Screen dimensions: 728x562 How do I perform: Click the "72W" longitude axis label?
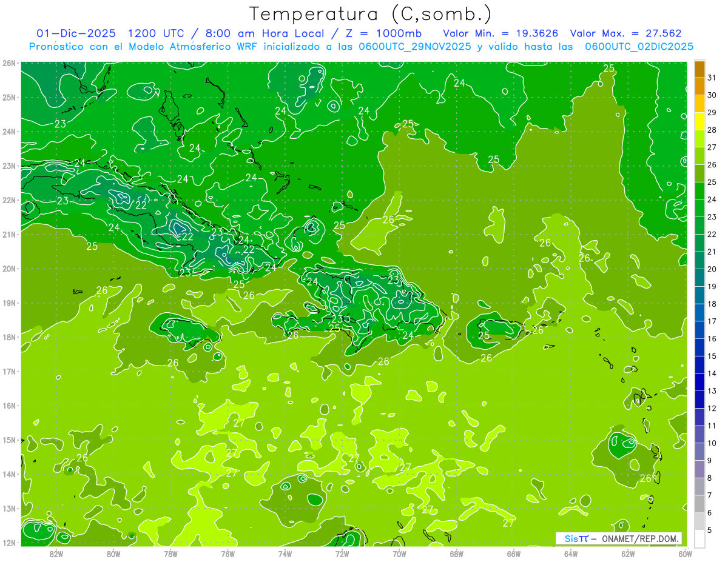342,554
